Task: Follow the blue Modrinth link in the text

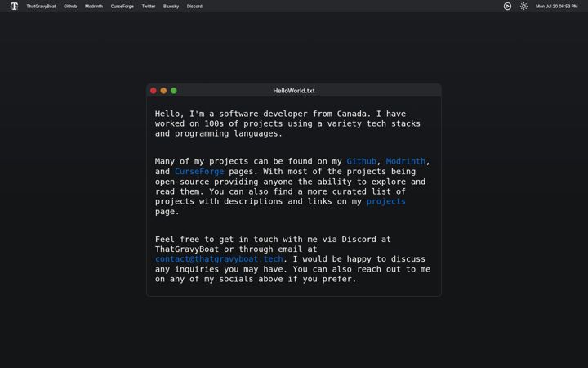Action: [406, 161]
